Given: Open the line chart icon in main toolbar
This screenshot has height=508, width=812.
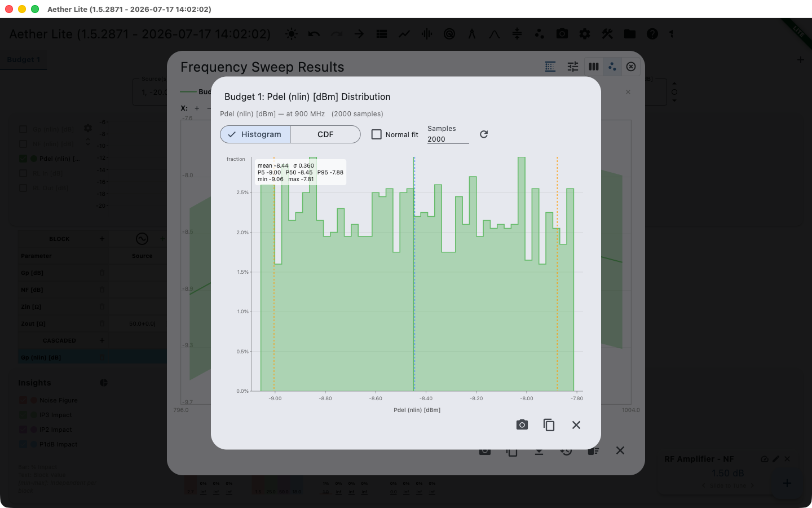Looking at the screenshot, I should click(404, 34).
